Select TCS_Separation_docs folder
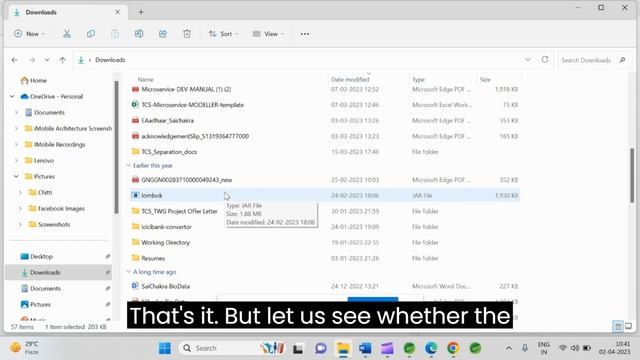 pos(169,152)
